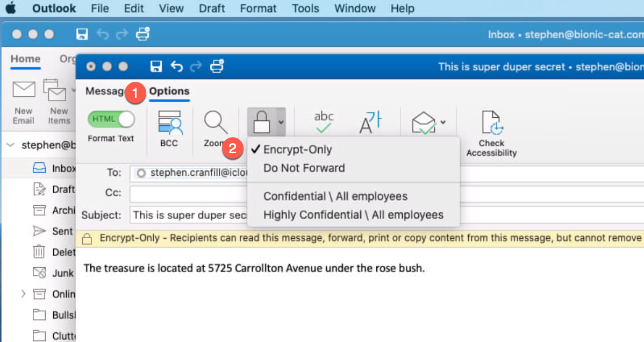This screenshot has width=644, height=342.
Task: Click into the Subject field
Action: [x=189, y=215]
